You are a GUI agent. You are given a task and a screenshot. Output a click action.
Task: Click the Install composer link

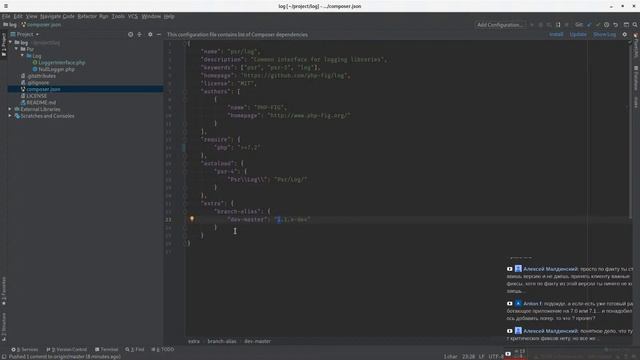coord(556,35)
